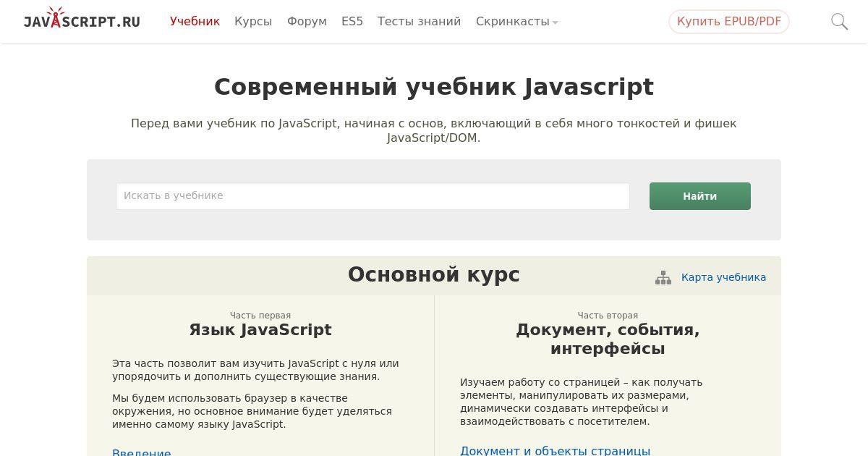Open the Карта учебника link
The width and height of the screenshot is (868, 456).
click(723, 277)
